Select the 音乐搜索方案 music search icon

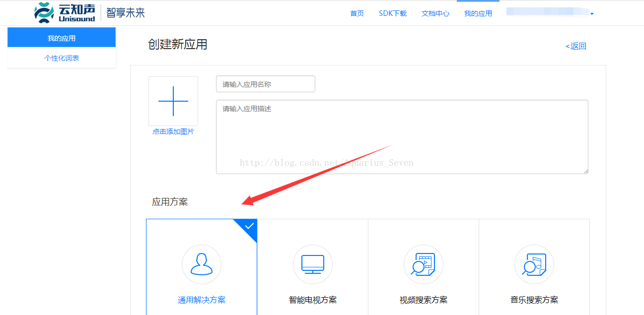pos(534,264)
